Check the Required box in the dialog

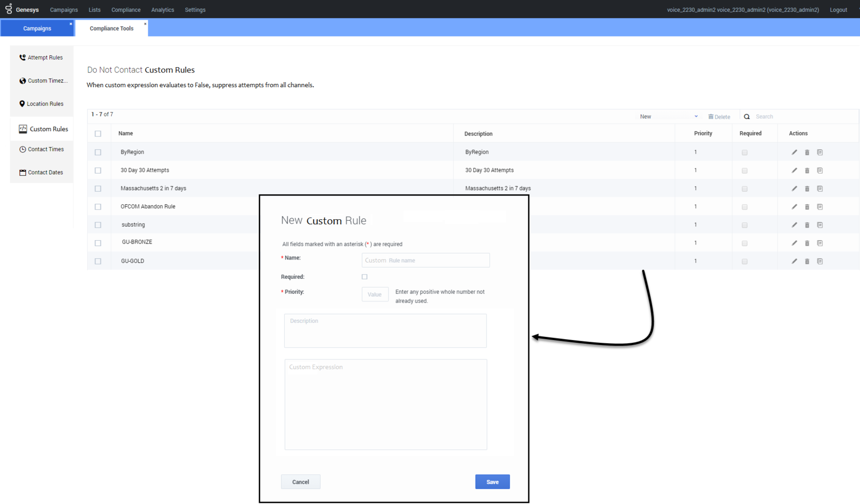(364, 277)
